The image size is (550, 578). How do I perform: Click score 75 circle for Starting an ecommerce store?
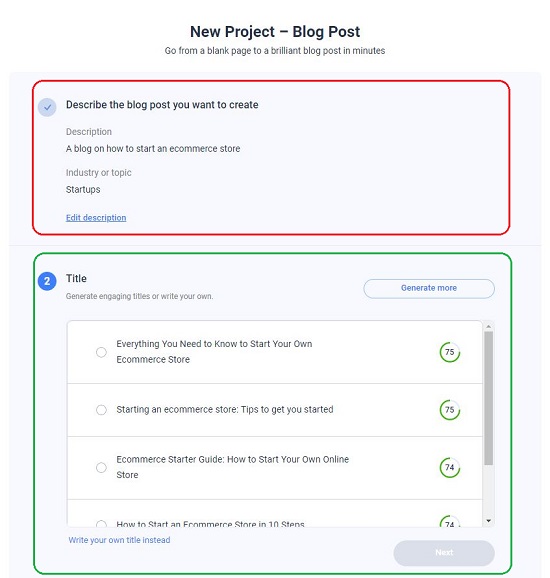pyautogui.click(x=450, y=410)
